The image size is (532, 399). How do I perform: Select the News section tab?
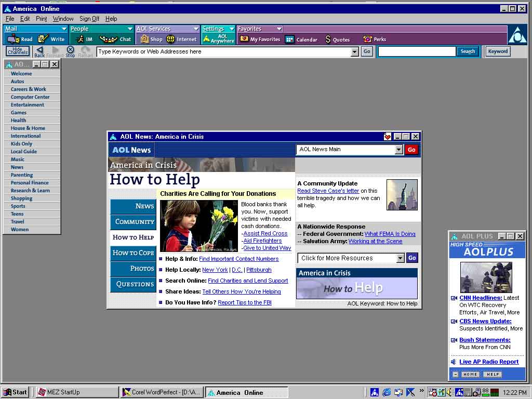click(134, 206)
